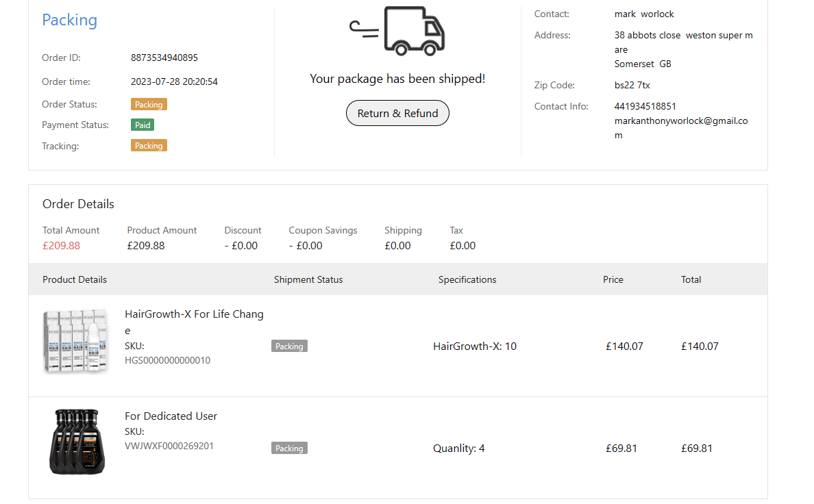The height and width of the screenshot is (504, 814).
Task: Open the For Dedicated User product title
Action: (171, 416)
